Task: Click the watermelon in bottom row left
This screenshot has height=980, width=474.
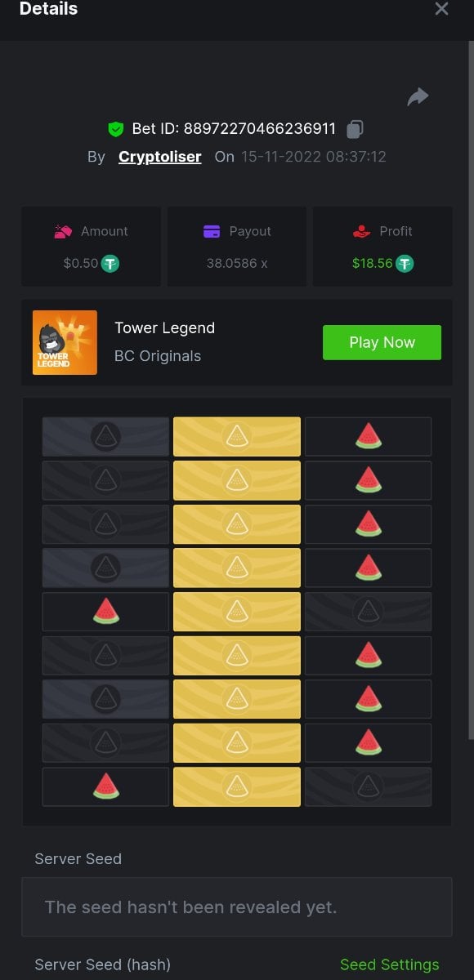Action: click(105, 786)
